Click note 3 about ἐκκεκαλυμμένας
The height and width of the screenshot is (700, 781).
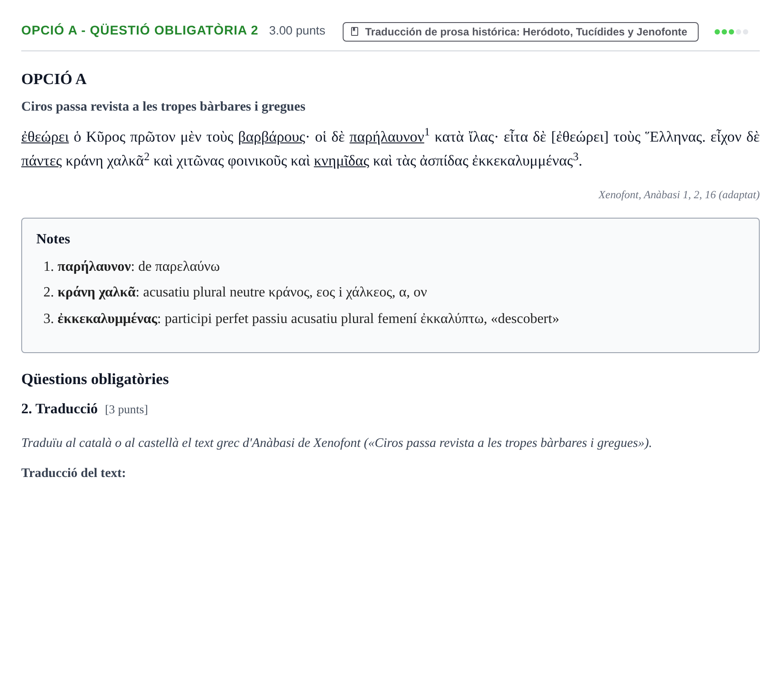pyautogui.click(x=308, y=319)
